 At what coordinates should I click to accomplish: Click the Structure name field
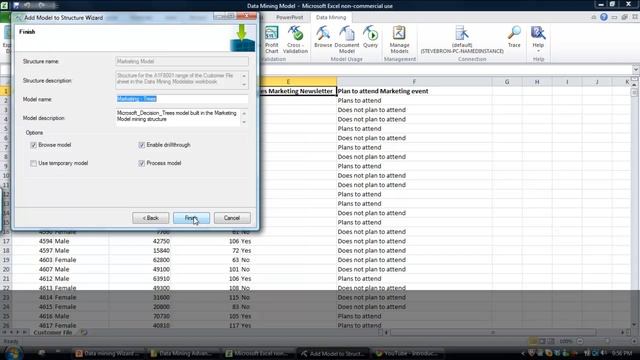click(x=182, y=61)
